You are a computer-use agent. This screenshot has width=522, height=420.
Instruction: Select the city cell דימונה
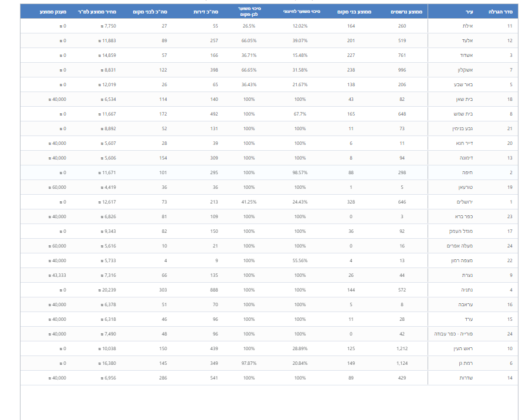[x=466, y=158]
